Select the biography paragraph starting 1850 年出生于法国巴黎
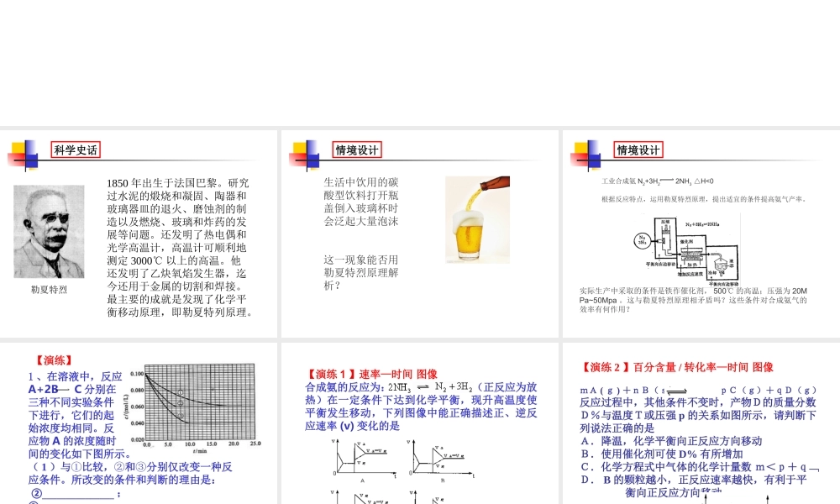Screen dimensions: 840x504 coord(180,248)
